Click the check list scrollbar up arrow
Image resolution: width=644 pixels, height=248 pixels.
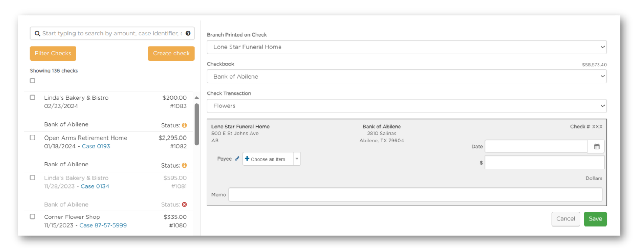tap(197, 97)
